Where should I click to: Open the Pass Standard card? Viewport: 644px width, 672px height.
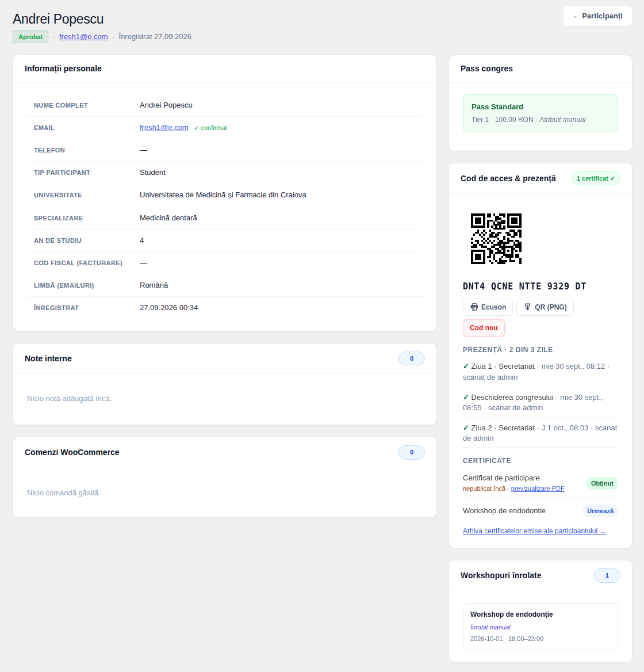click(x=540, y=113)
